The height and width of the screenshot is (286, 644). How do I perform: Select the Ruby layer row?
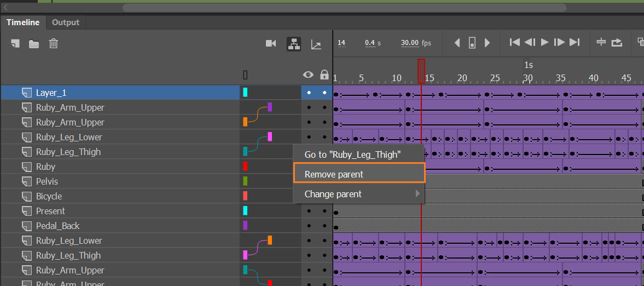pyautogui.click(x=120, y=167)
